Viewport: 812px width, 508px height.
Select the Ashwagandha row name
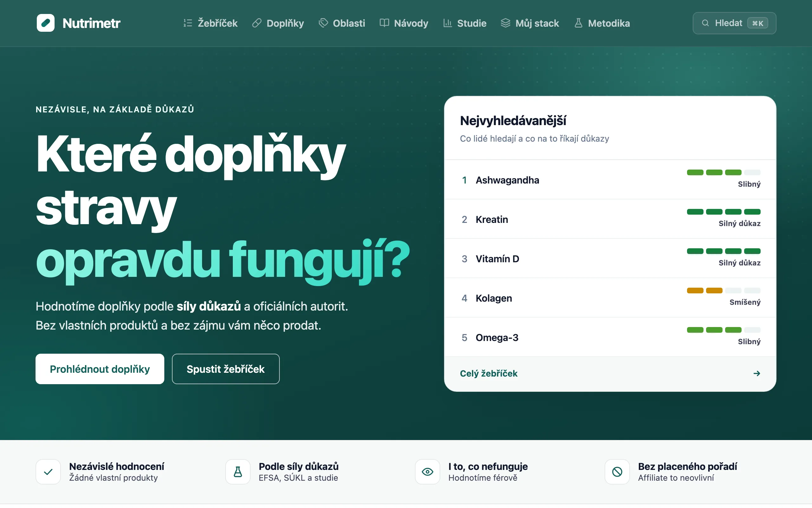[507, 180]
